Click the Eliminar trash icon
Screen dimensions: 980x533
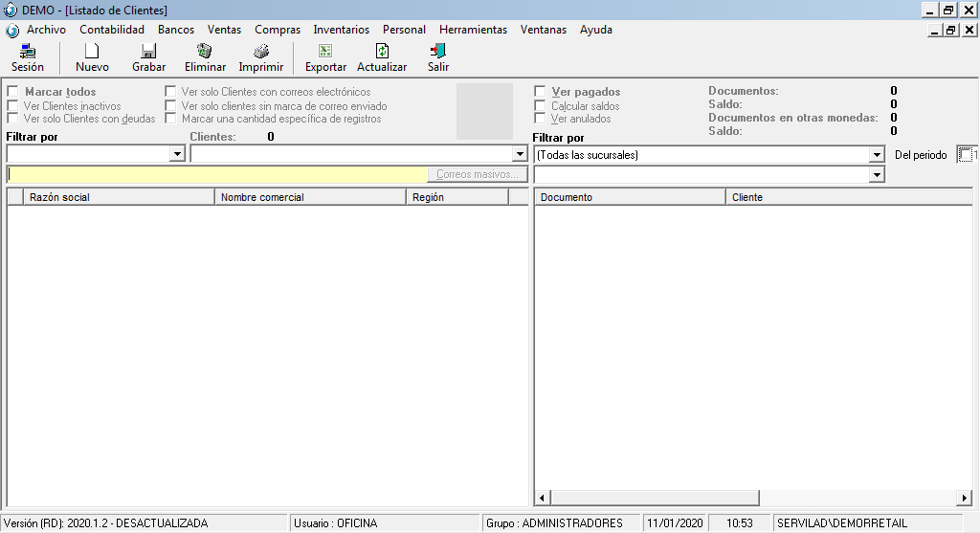pyautogui.click(x=205, y=53)
